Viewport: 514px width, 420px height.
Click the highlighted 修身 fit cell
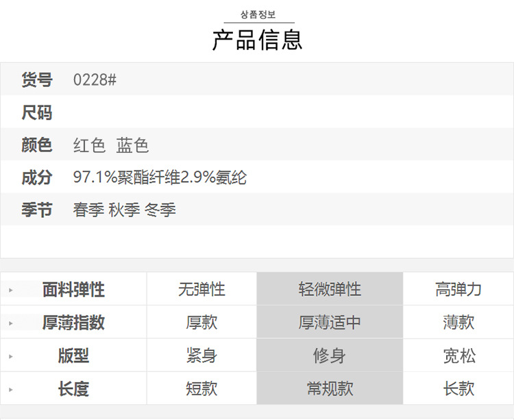pos(330,356)
